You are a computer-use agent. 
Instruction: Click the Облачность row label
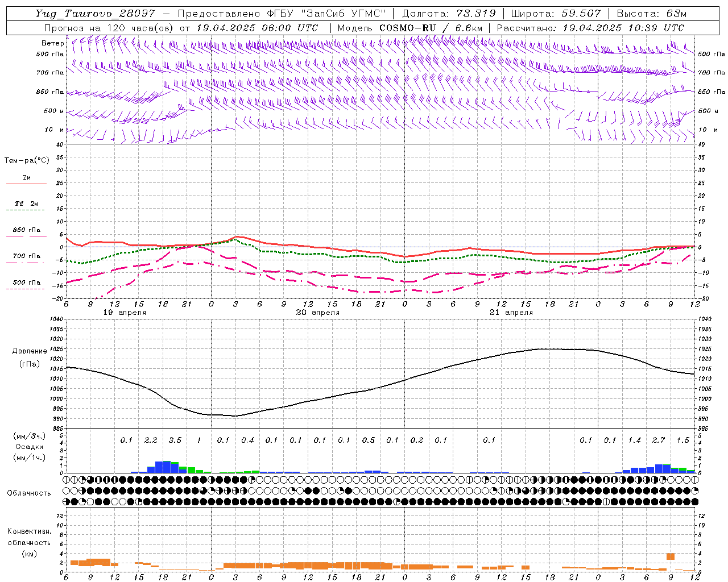(x=29, y=493)
